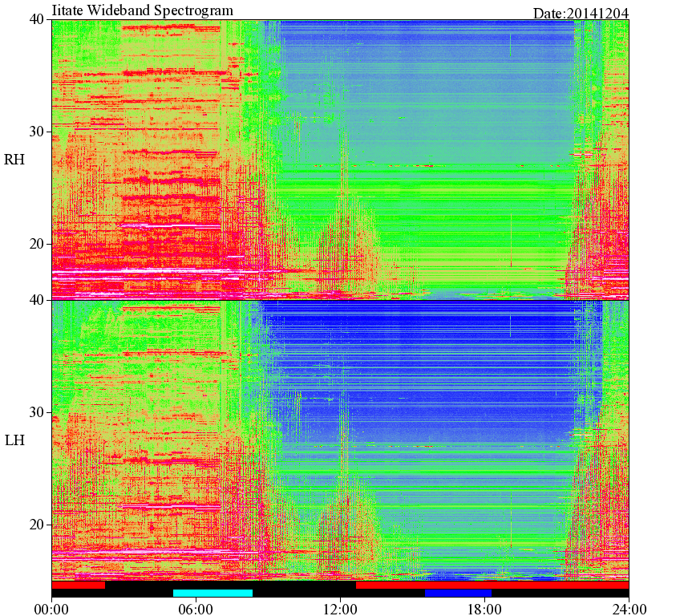Click the 18:00 time axis label
The image size is (680, 616).
484,609
